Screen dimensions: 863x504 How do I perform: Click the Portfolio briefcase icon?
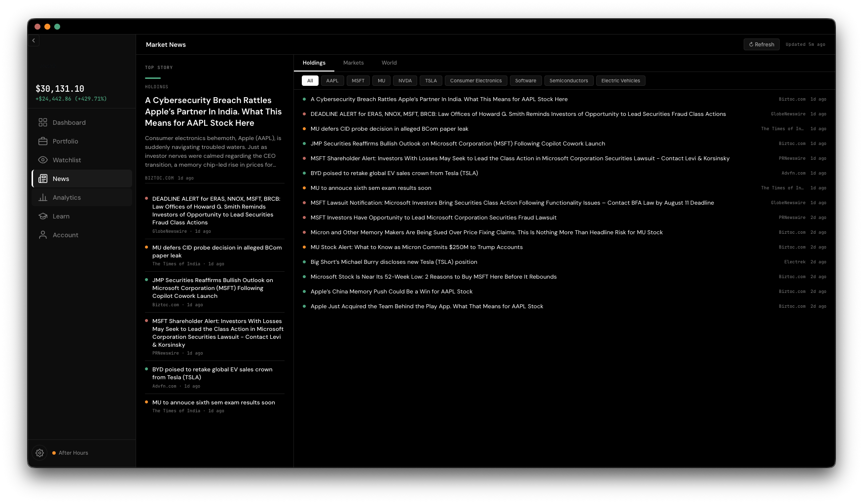43,141
